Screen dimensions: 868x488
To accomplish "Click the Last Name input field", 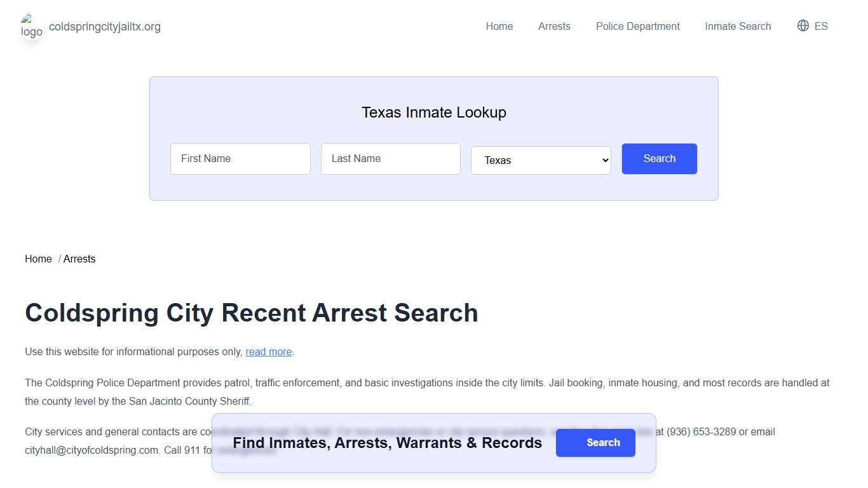I will click(x=390, y=159).
